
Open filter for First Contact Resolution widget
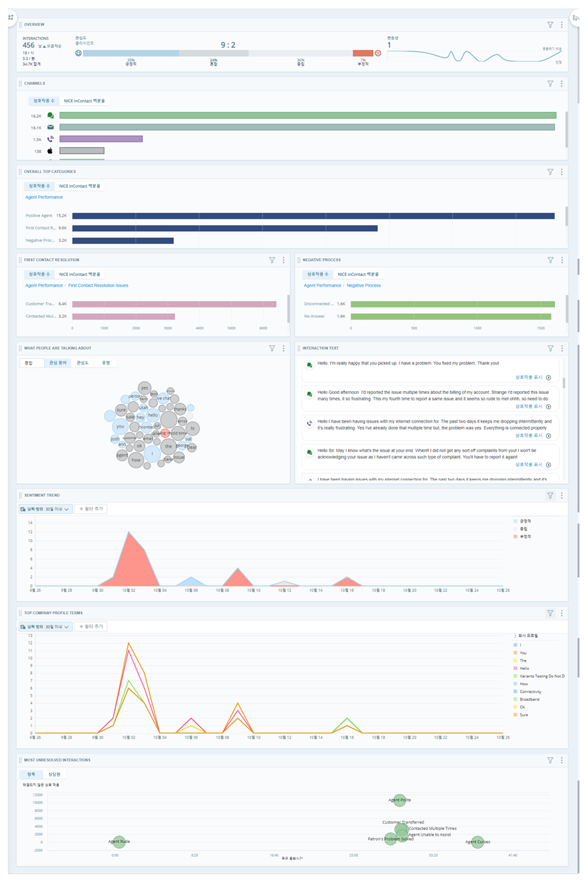click(272, 260)
